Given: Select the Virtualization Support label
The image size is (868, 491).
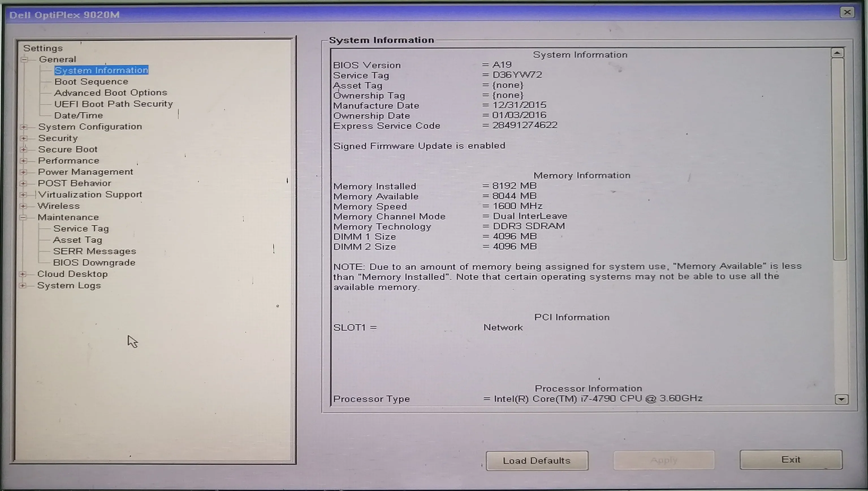Looking at the screenshot, I should (x=90, y=194).
